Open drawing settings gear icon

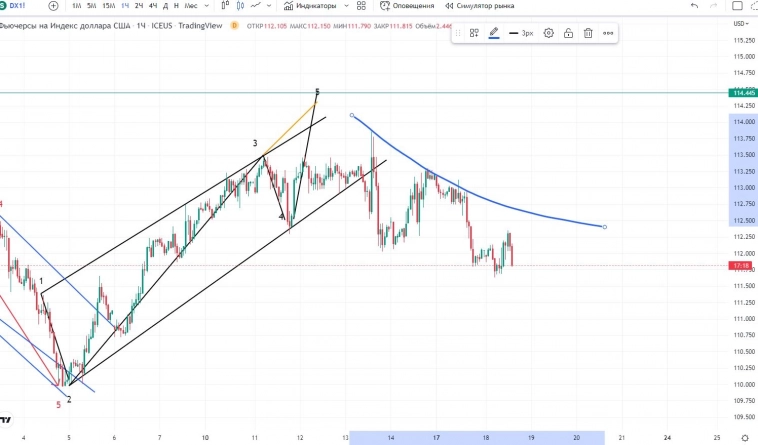pos(548,33)
